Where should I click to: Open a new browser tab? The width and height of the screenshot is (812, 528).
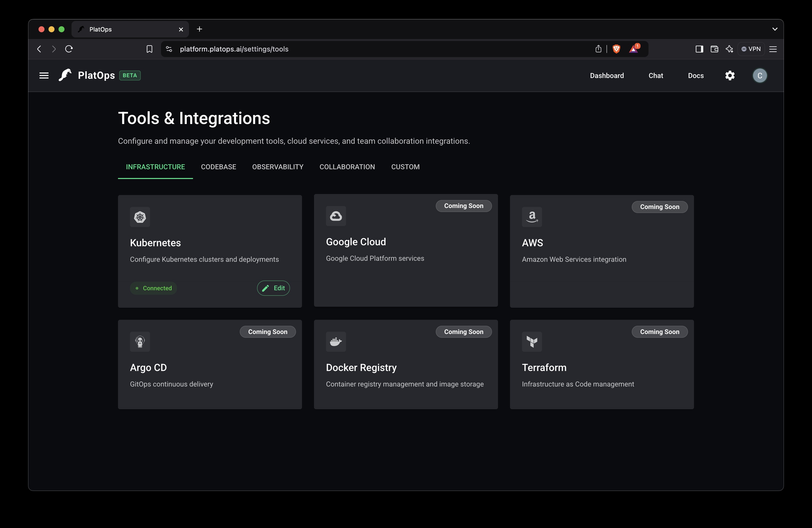tap(199, 29)
